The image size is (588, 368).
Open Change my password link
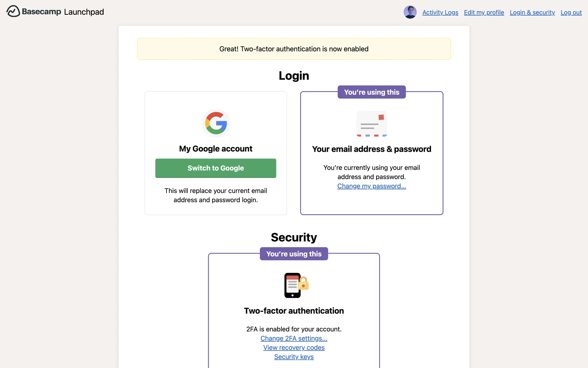[x=371, y=186]
